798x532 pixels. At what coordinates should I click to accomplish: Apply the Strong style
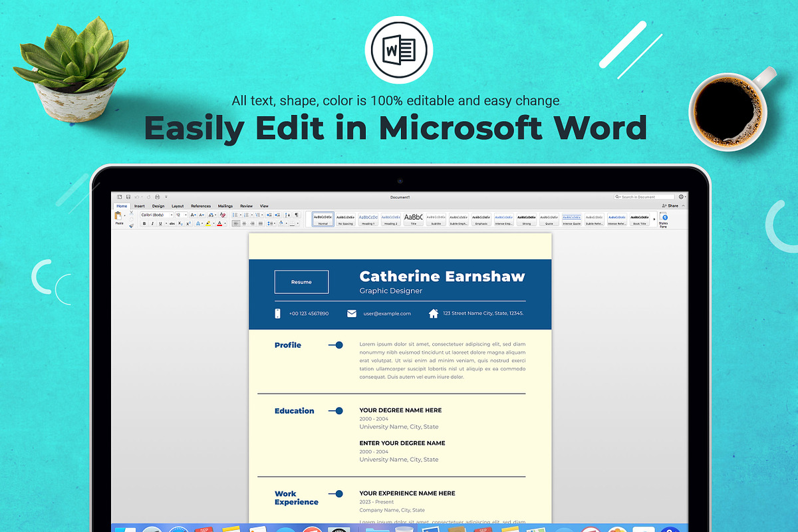coord(527,219)
